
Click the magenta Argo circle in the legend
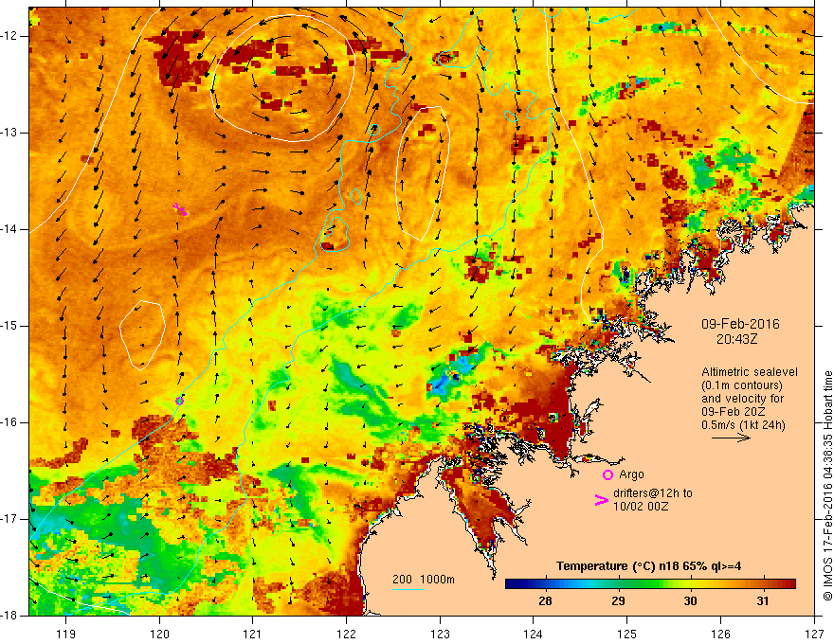click(x=607, y=474)
